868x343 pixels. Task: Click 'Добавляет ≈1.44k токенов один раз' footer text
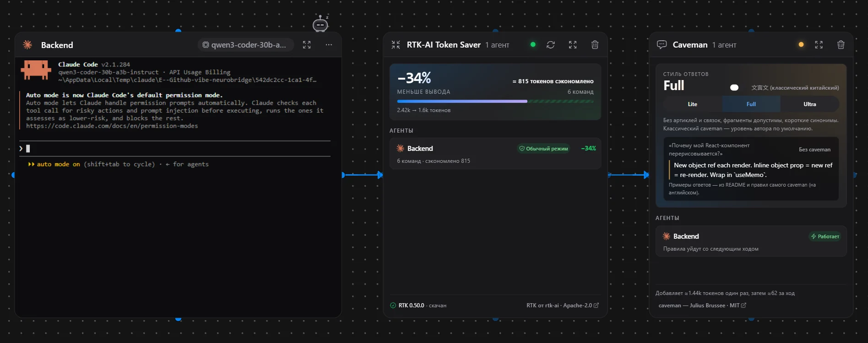725,293
